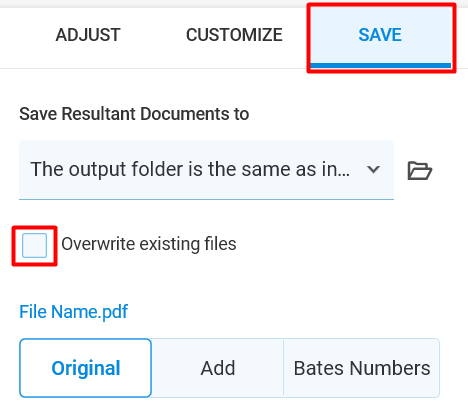Click the Add segment between Original and Bates
This screenshot has width=468, height=414.
(218, 368)
